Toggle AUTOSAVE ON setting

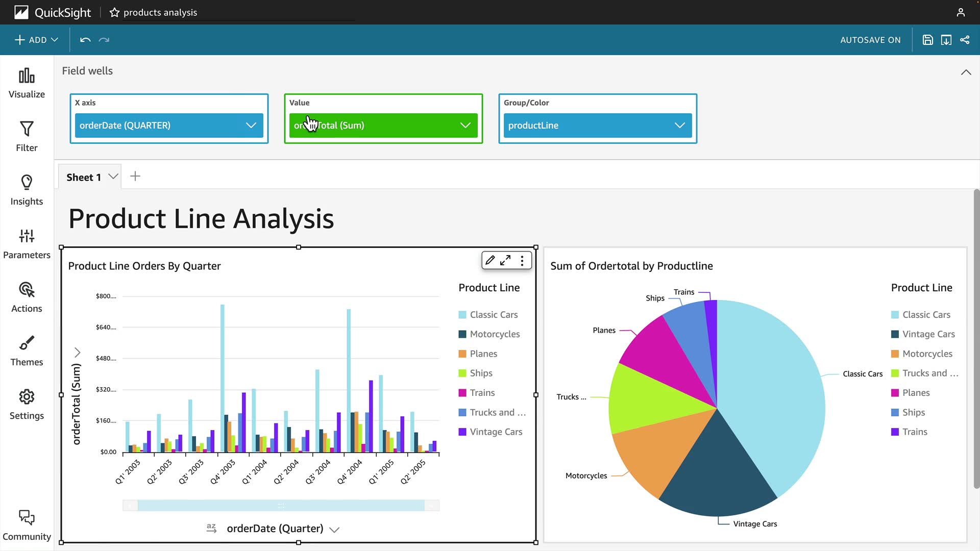click(x=870, y=40)
